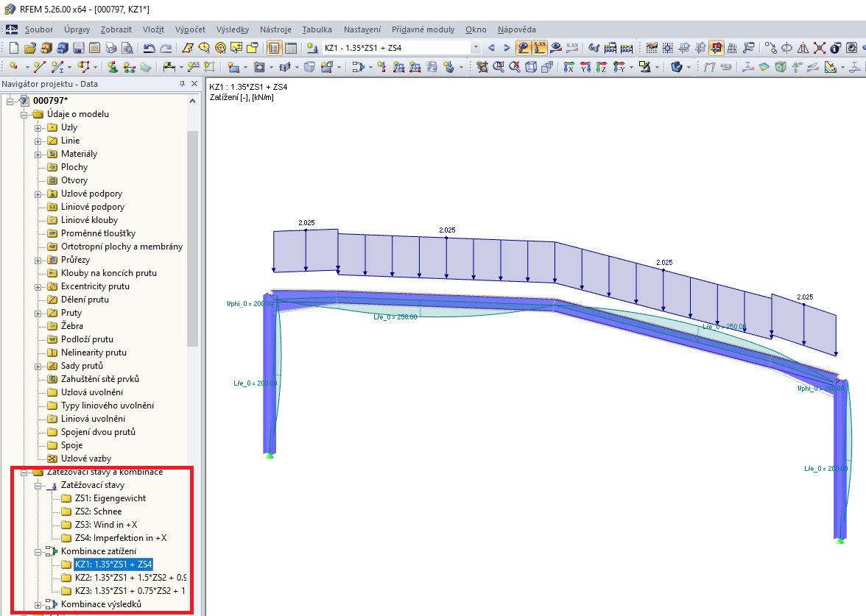Collapse the Zatěžovací stavy node
This screenshot has height=616, width=866.
[x=38, y=486]
